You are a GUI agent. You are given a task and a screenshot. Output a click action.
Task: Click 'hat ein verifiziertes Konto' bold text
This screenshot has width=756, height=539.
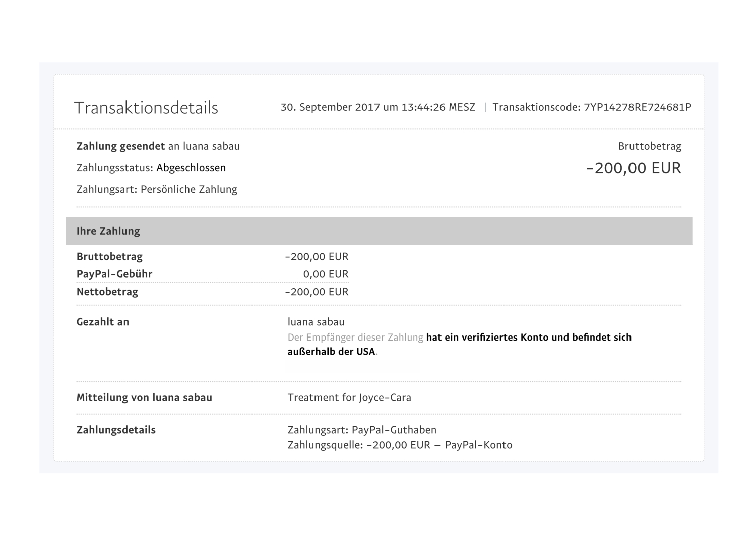pos(487,338)
